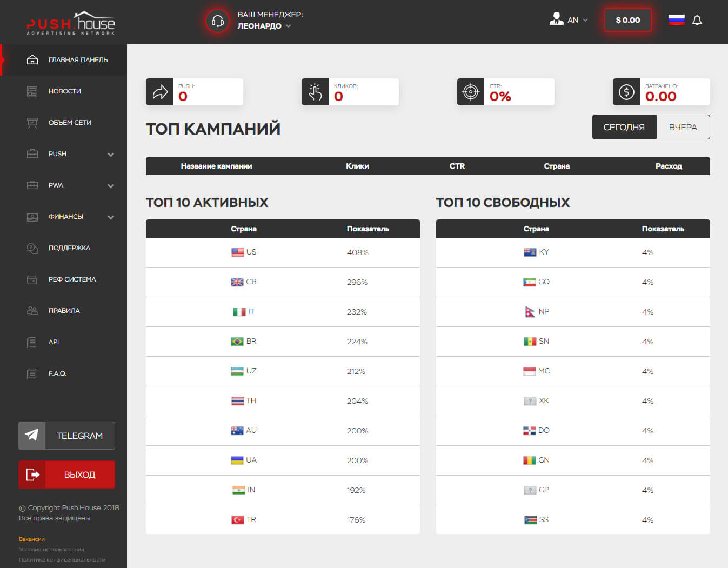
Task: Expand the PUSH submenu chevron
Action: pyautogui.click(x=111, y=155)
